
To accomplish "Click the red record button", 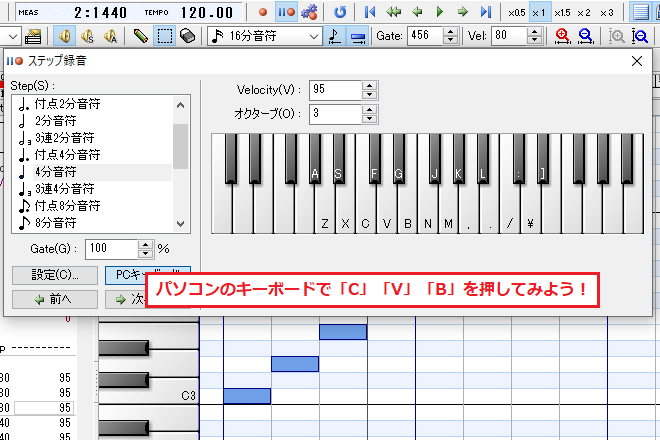I will (262, 12).
